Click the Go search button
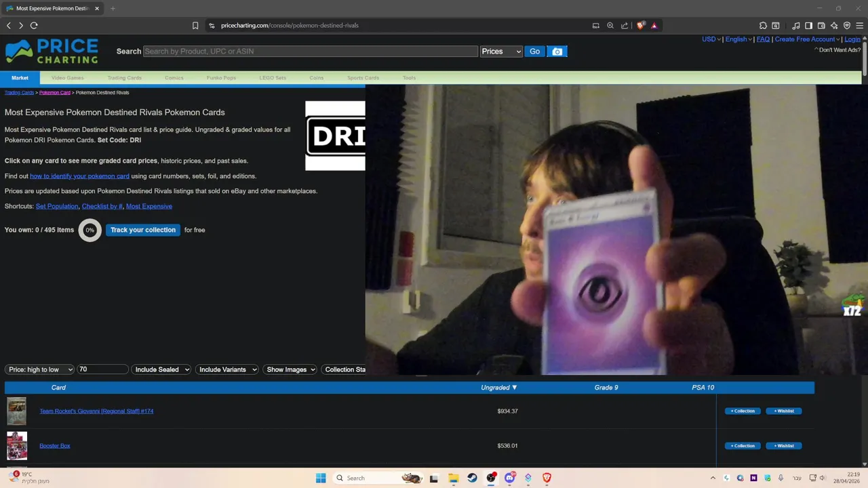868x488 pixels. (x=534, y=52)
